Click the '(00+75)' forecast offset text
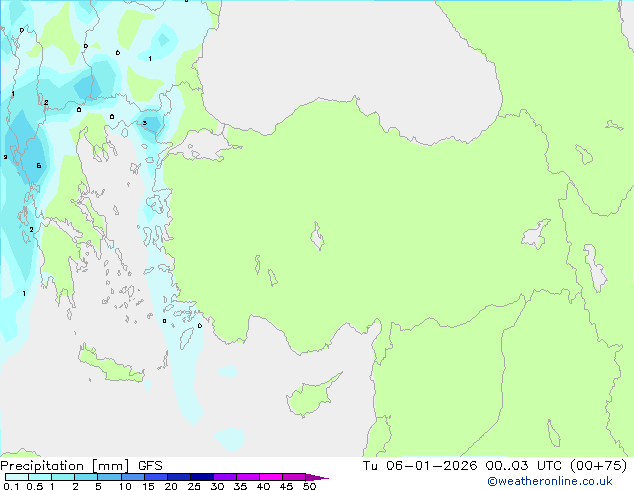The width and height of the screenshot is (634, 490). (x=598, y=466)
